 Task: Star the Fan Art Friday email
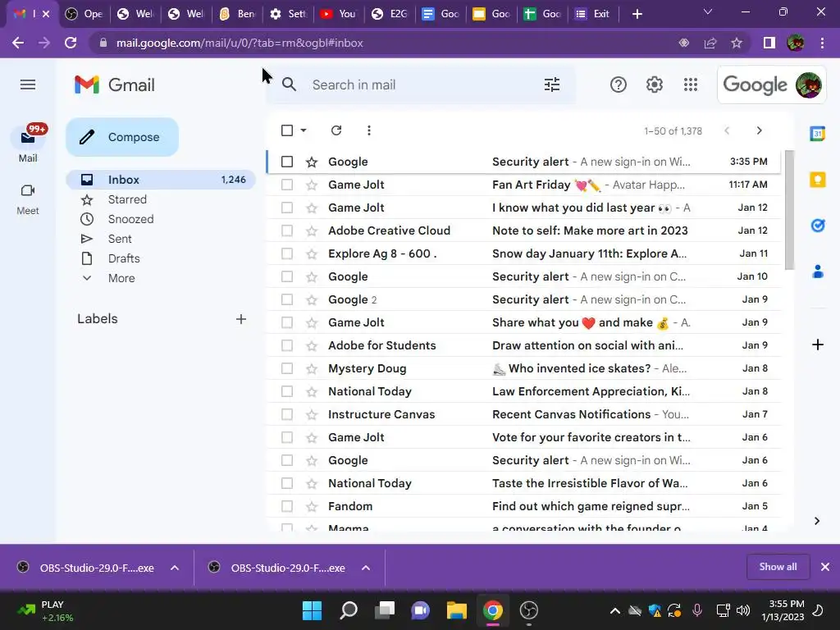click(312, 185)
